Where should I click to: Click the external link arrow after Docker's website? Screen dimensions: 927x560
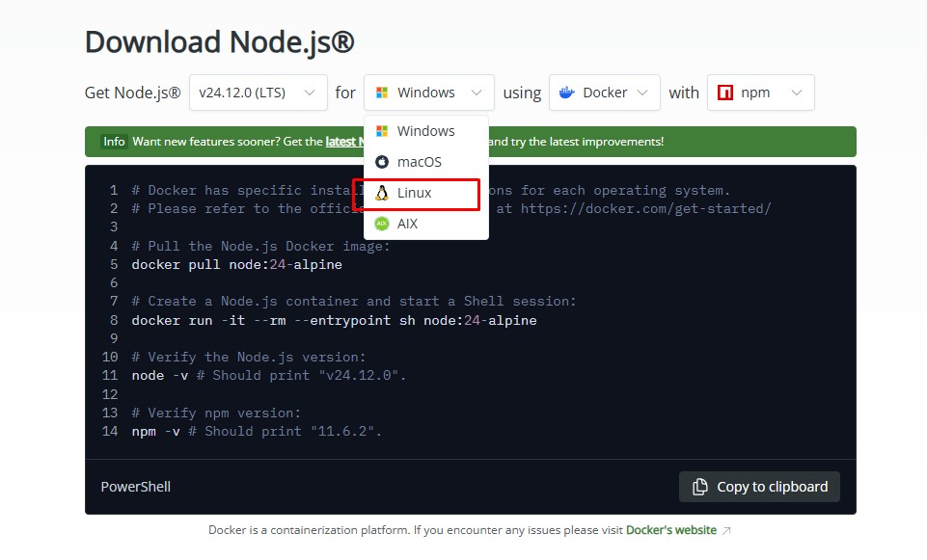tap(726, 530)
